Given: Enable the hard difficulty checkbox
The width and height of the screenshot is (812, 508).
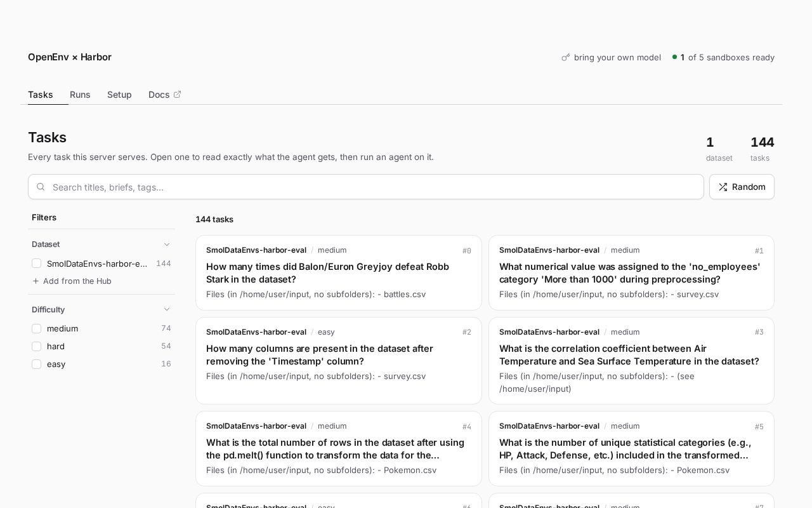Looking at the screenshot, I should point(36,346).
